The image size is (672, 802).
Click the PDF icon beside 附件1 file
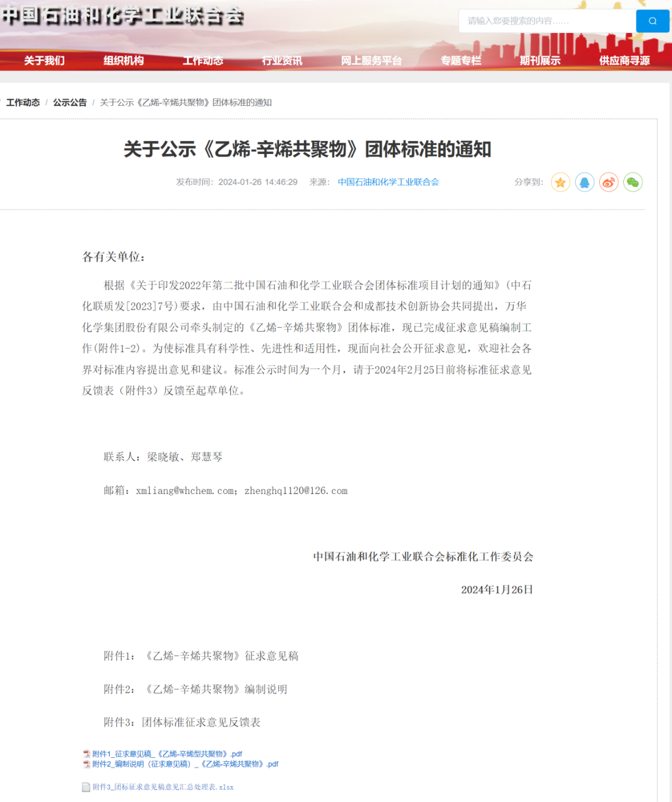pyautogui.click(x=87, y=754)
